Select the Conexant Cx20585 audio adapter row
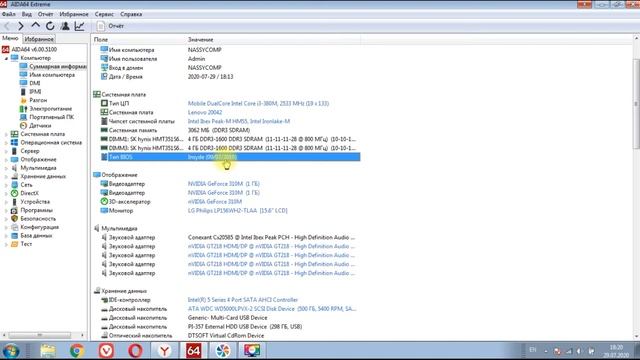The width and height of the screenshot is (640, 360). coord(230,238)
